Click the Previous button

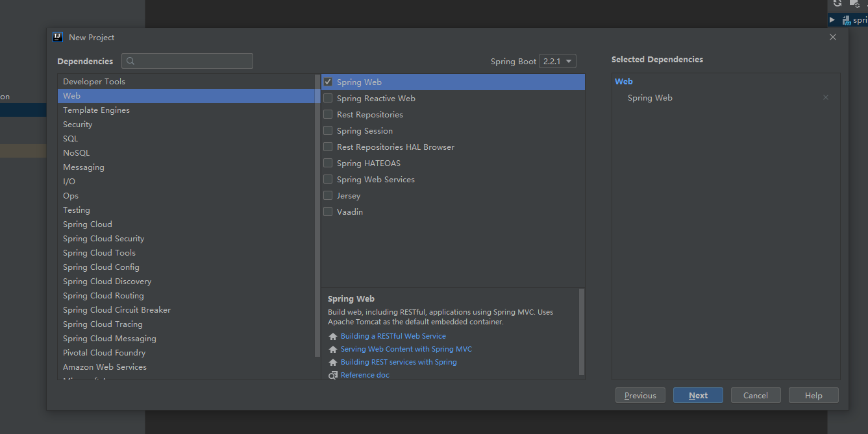(640, 395)
